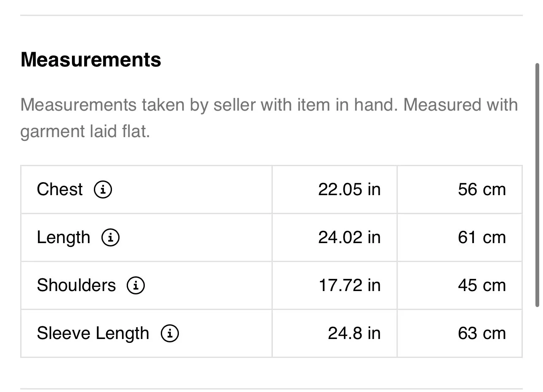Select the Length row label
Viewport: 543px width, 392px height.
point(63,238)
